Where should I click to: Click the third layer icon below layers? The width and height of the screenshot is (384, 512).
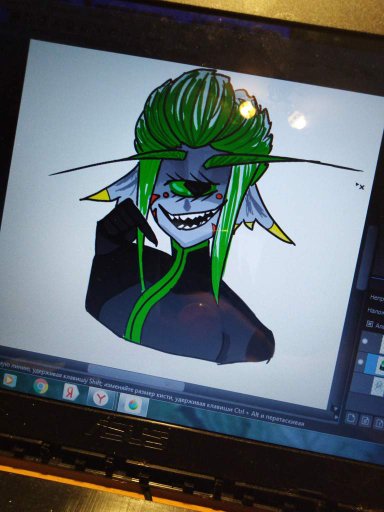coord(379,424)
